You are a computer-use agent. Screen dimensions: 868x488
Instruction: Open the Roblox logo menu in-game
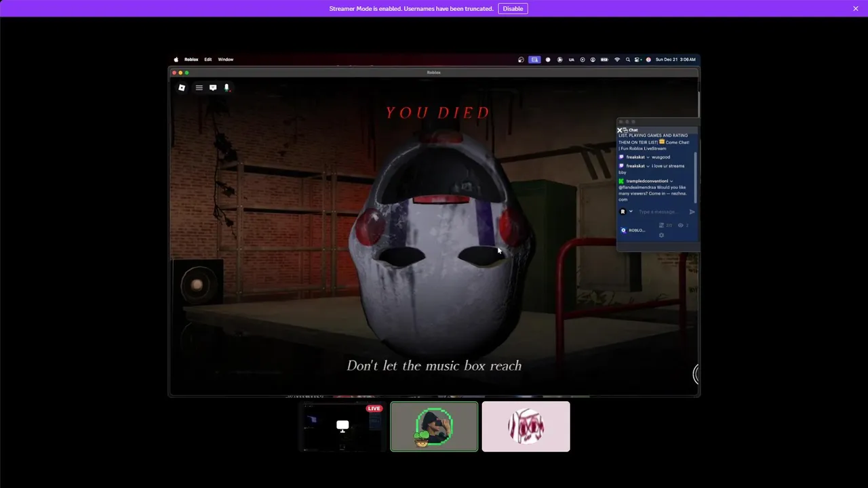click(x=182, y=87)
